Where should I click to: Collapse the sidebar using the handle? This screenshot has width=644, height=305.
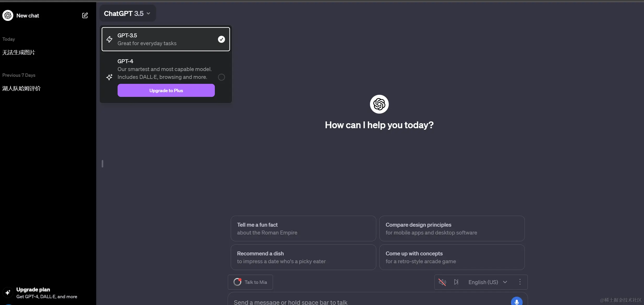coord(102,164)
